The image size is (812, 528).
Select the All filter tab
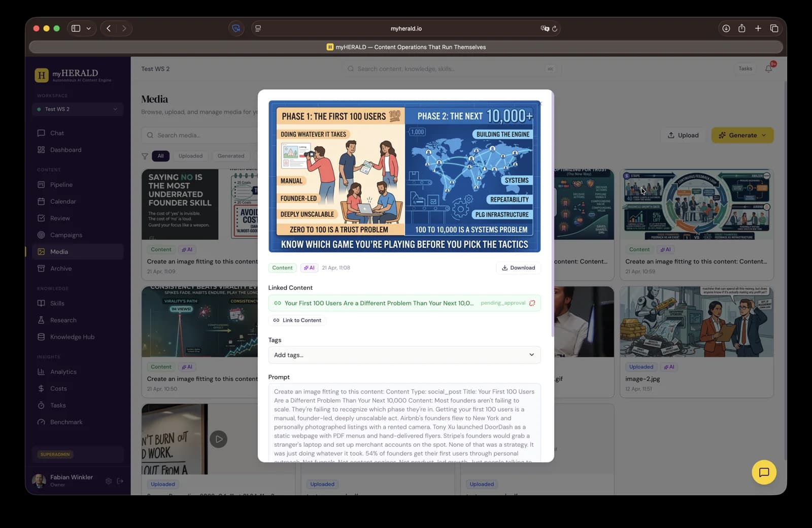tap(160, 156)
